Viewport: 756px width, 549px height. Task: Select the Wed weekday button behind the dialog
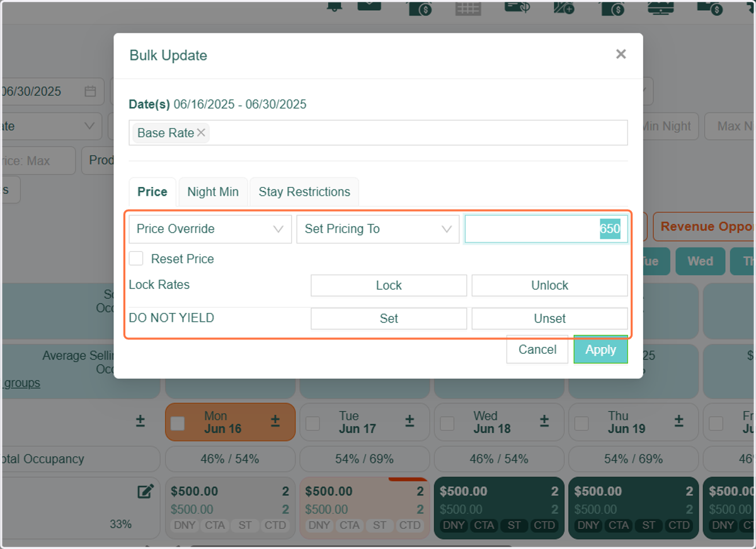tap(700, 261)
